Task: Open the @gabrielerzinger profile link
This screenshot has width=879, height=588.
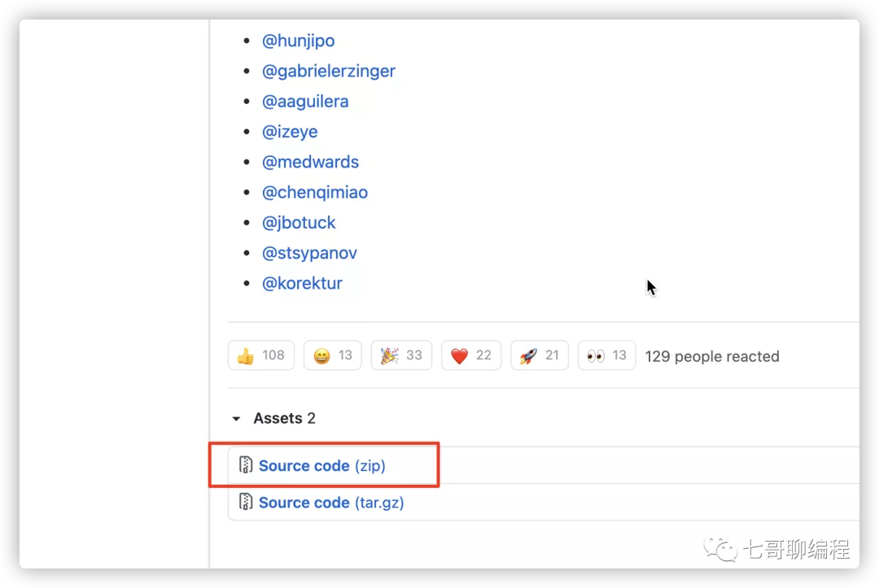Action: [x=329, y=71]
